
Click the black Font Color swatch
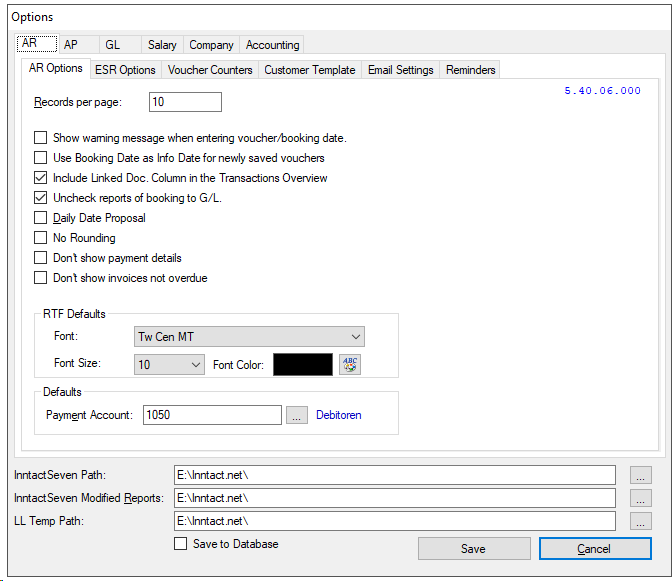point(303,365)
